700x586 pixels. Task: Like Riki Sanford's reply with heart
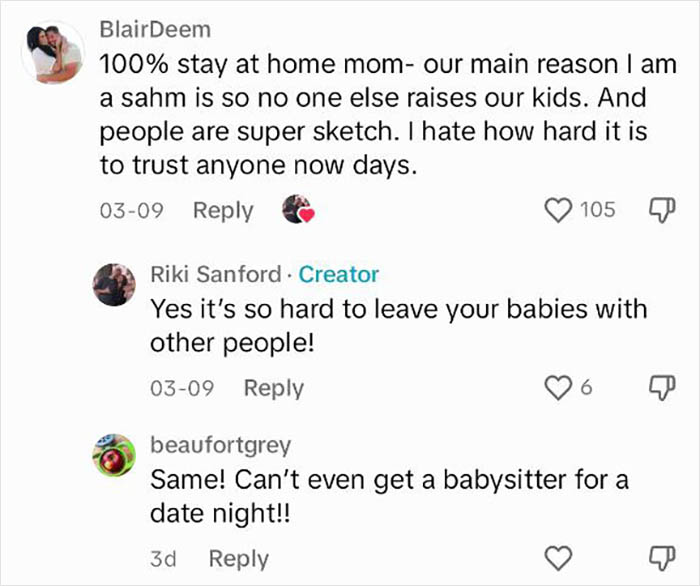[559, 387]
